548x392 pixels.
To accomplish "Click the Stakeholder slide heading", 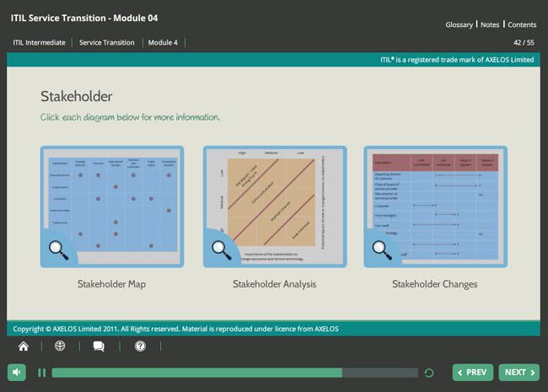I will [76, 96].
